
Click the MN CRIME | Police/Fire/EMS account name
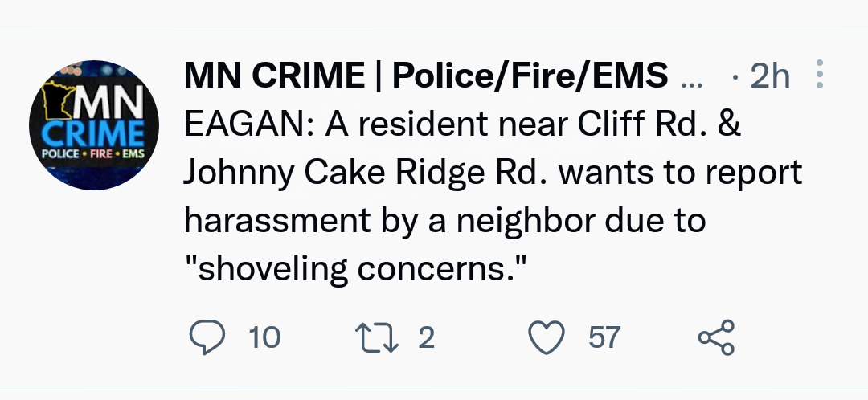coord(426,76)
